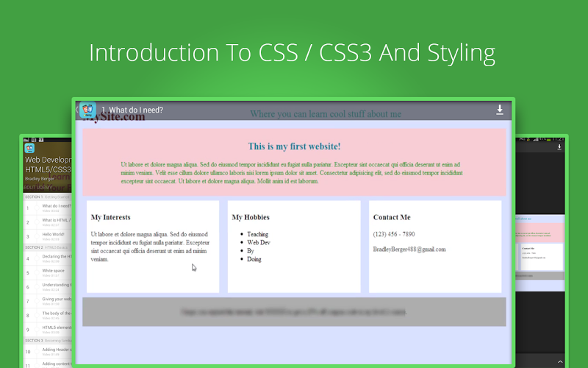This screenshot has width=588, height=368.
Task: Click the gray footer banner in the center video
Action: [295, 311]
